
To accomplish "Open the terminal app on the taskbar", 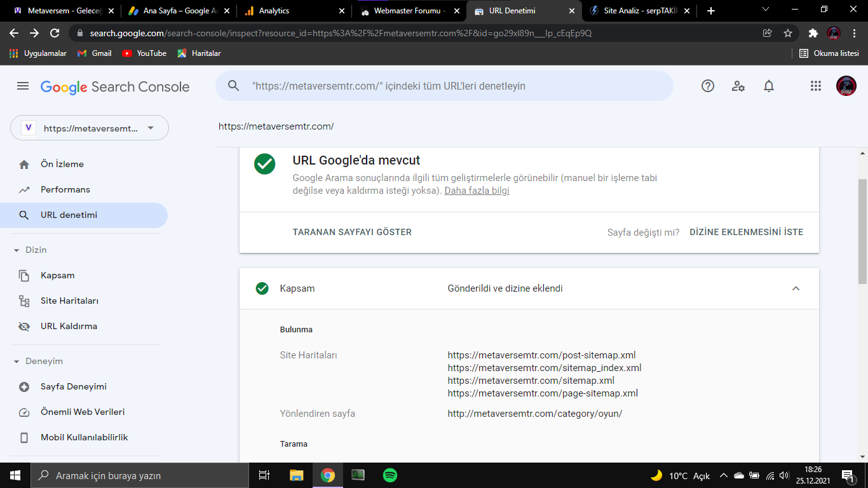I will pyautogui.click(x=358, y=475).
